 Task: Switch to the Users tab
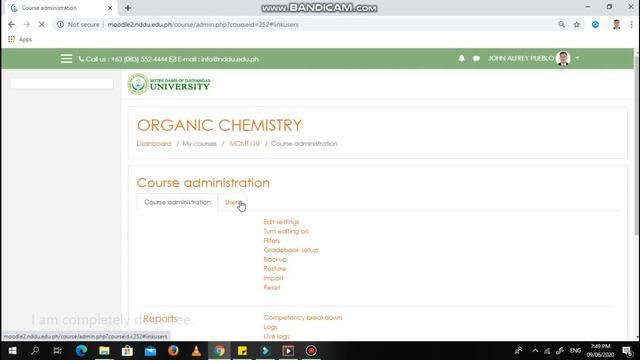click(x=233, y=202)
